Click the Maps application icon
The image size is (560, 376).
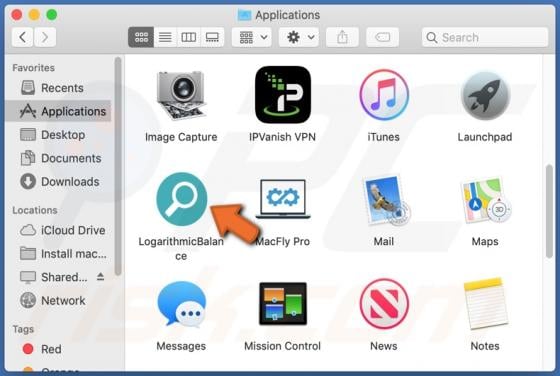(x=486, y=200)
